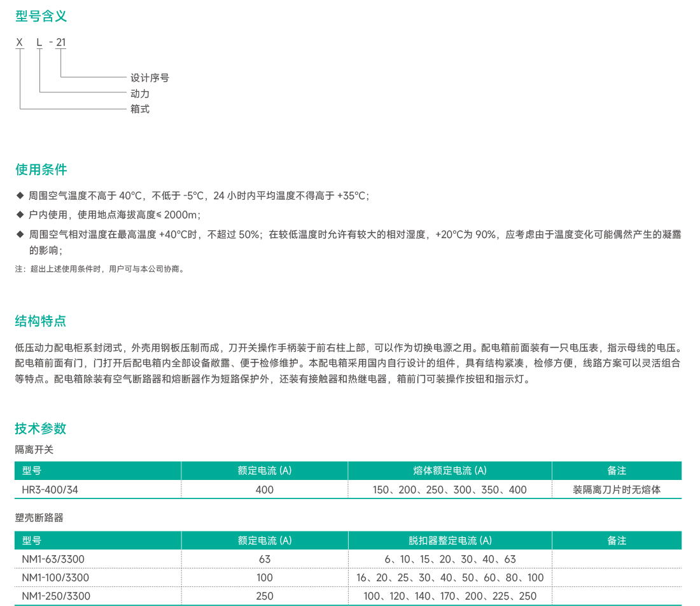Select the 设计序号 label in model diagram
The image size is (700, 606).
150,78
